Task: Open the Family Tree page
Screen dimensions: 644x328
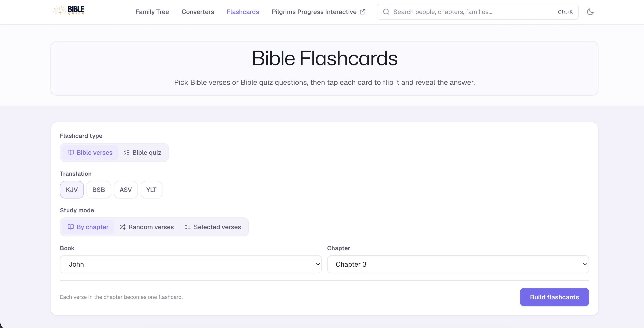Action: 152,12
